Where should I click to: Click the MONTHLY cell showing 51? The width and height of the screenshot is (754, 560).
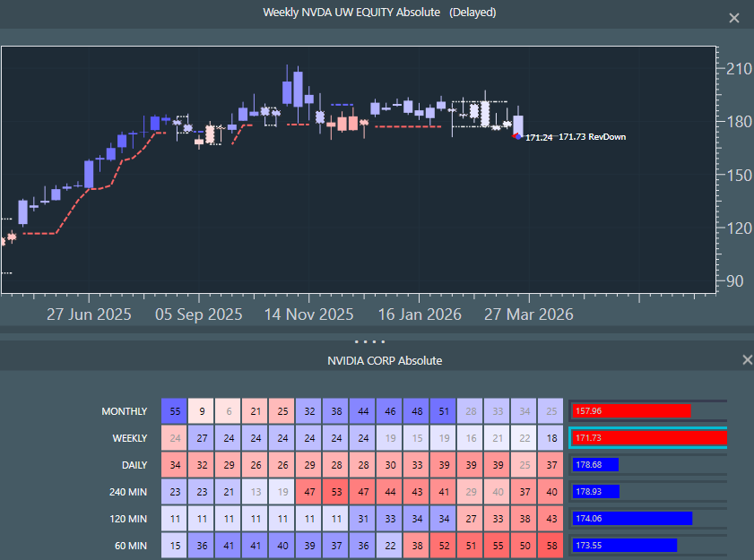click(444, 411)
